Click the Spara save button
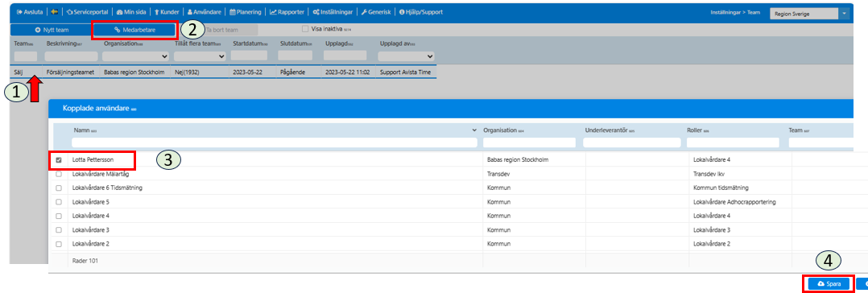The width and height of the screenshot is (868, 293). pyautogui.click(x=829, y=283)
